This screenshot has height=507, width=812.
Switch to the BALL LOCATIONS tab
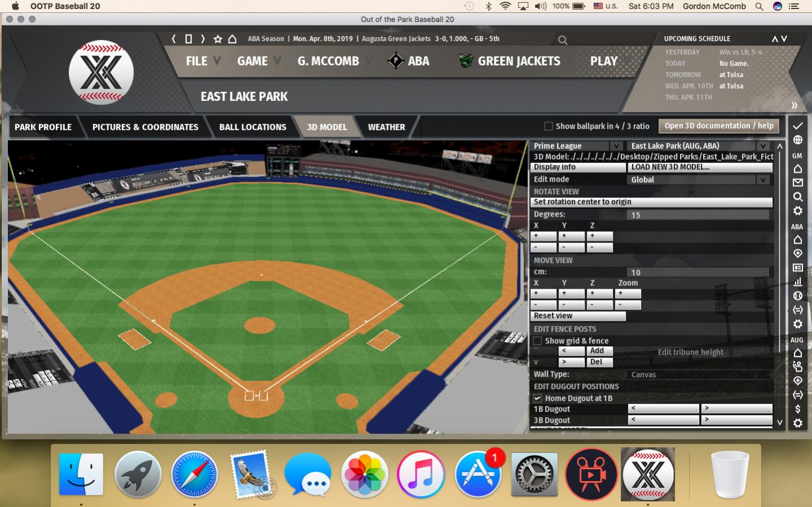pyautogui.click(x=252, y=127)
